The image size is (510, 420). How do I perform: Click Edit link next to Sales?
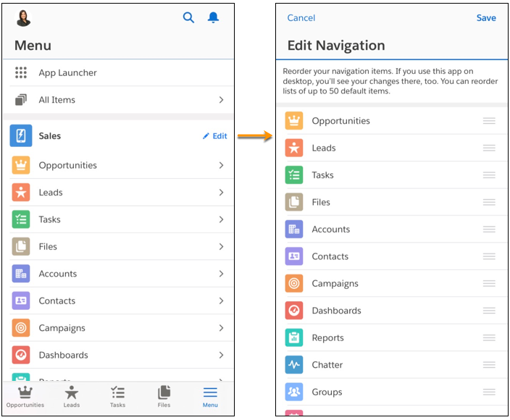pyautogui.click(x=215, y=136)
